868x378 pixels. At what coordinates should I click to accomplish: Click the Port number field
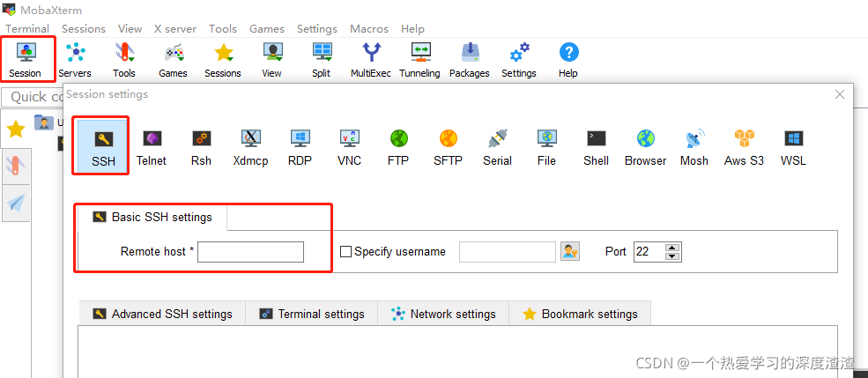pyautogui.click(x=649, y=252)
